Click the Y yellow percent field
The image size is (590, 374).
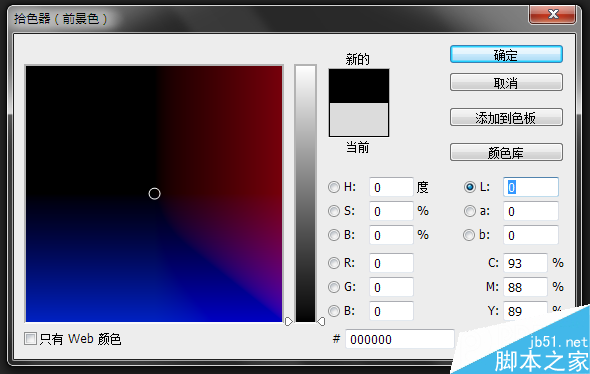(525, 311)
